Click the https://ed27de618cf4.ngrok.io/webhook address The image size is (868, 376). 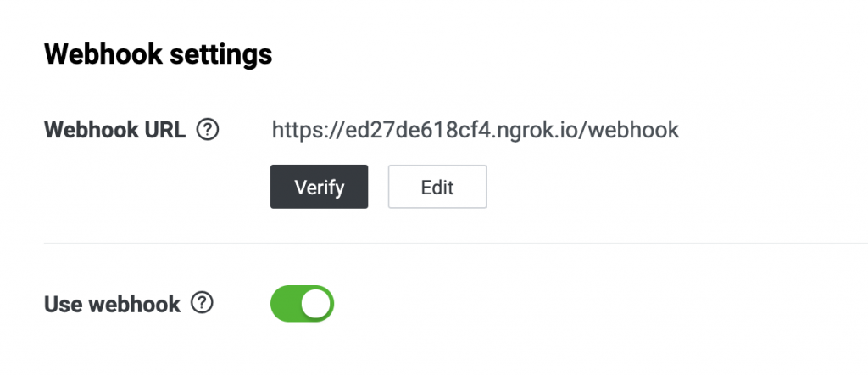tap(475, 131)
